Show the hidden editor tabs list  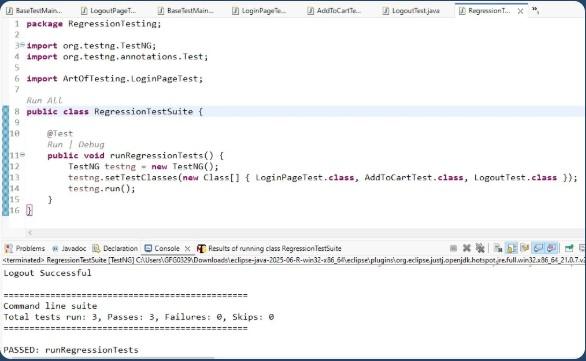[536, 10]
